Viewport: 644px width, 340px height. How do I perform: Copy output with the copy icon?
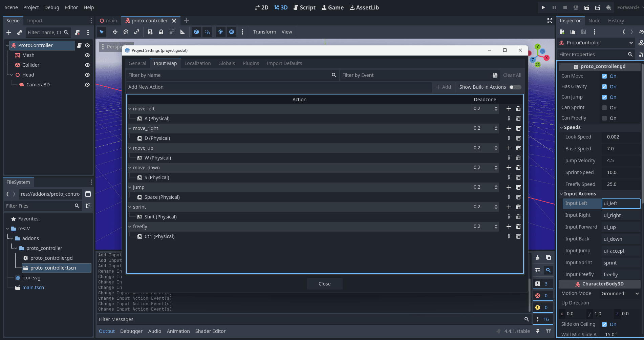point(549,257)
